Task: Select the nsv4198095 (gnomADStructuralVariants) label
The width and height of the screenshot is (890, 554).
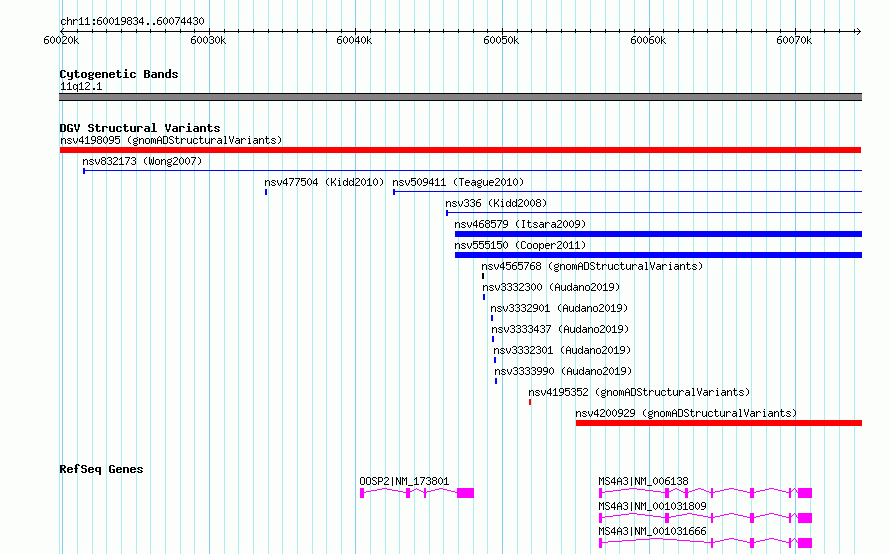Action: pyautogui.click(x=171, y=140)
